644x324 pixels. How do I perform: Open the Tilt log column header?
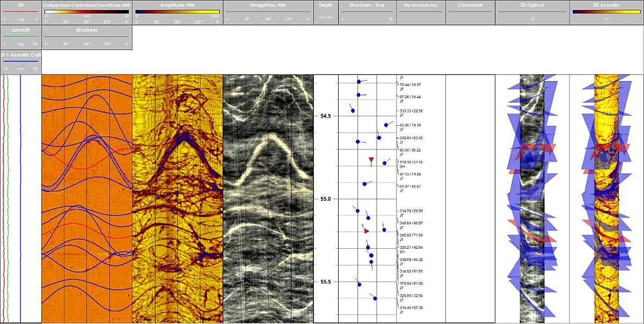click(20, 5)
